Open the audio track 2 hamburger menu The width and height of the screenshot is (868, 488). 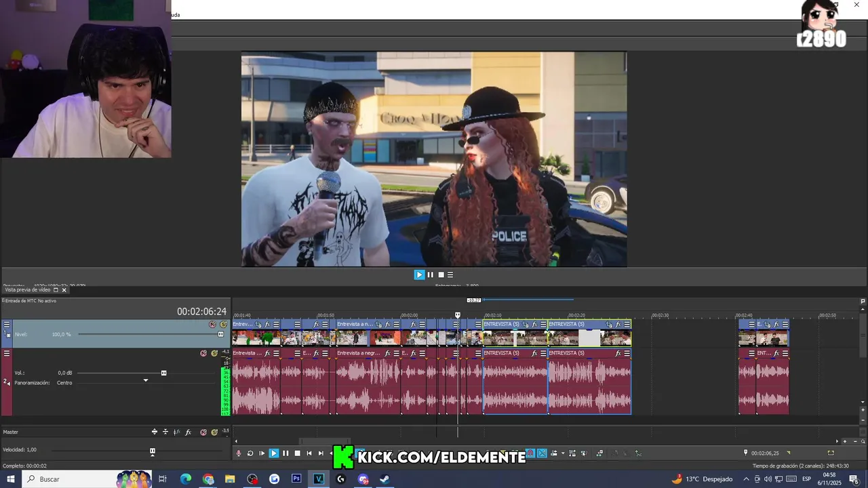pyautogui.click(x=7, y=353)
